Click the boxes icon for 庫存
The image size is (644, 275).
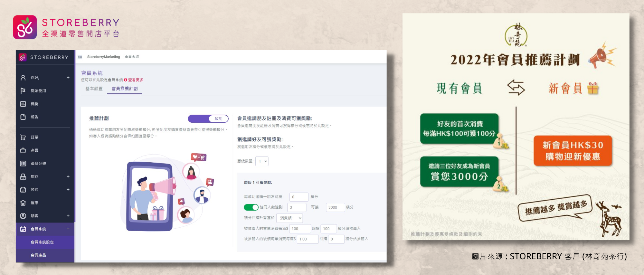click(23, 176)
